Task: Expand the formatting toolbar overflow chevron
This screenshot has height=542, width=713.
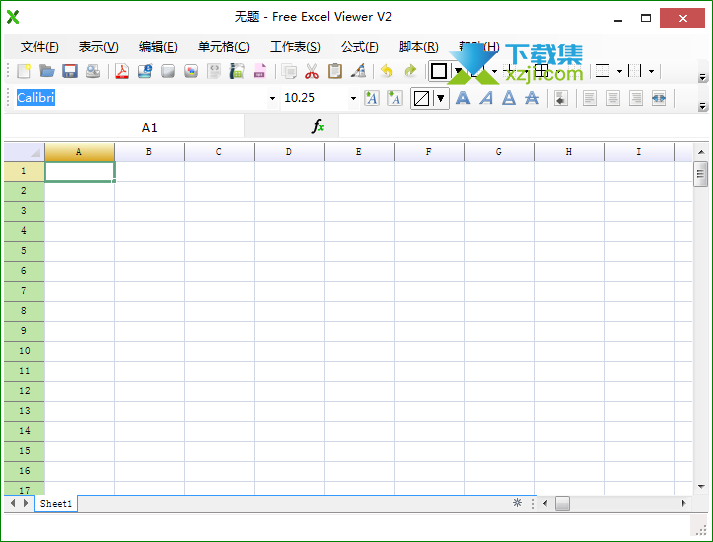Action: tap(703, 106)
